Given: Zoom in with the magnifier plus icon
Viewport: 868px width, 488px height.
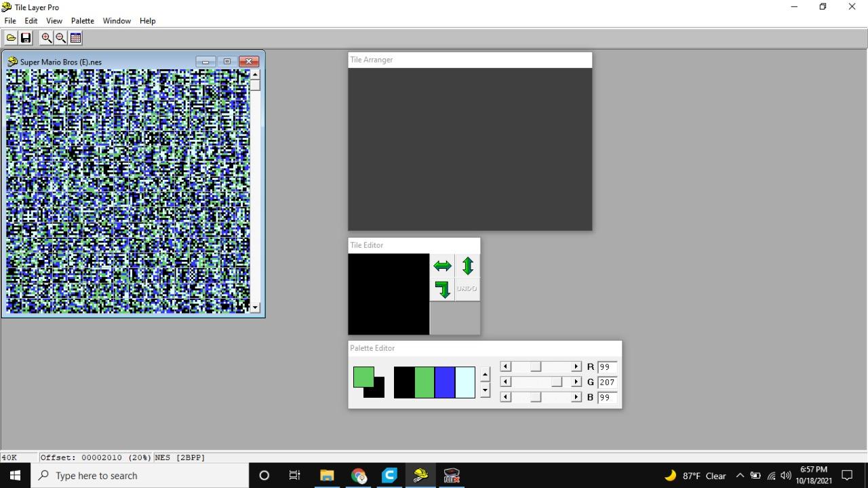Looking at the screenshot, I should pos(46,38).
